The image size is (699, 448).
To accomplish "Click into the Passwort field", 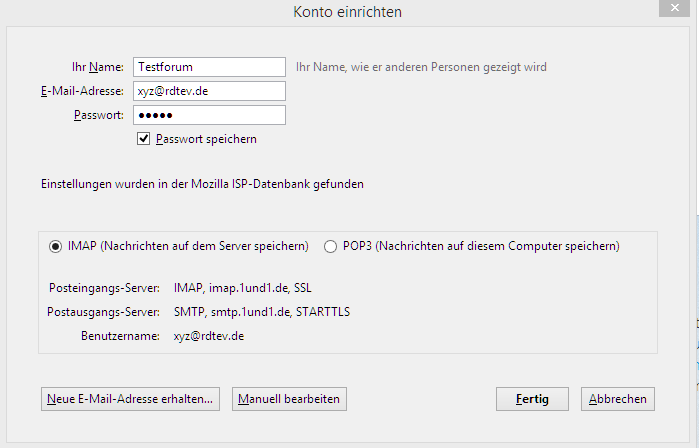I will (209, 115).
